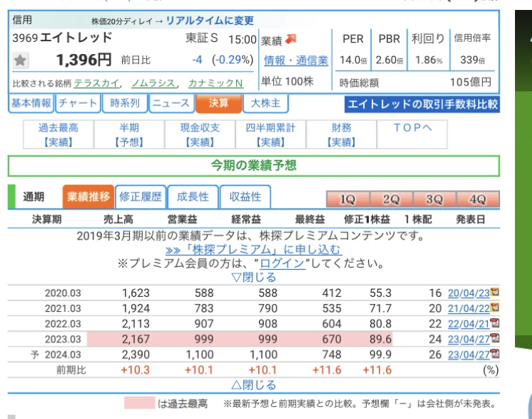Screen dimensions: 532x419
Task: Click 2021.03 operating profit 783
Action: click(x=204, y=308)
